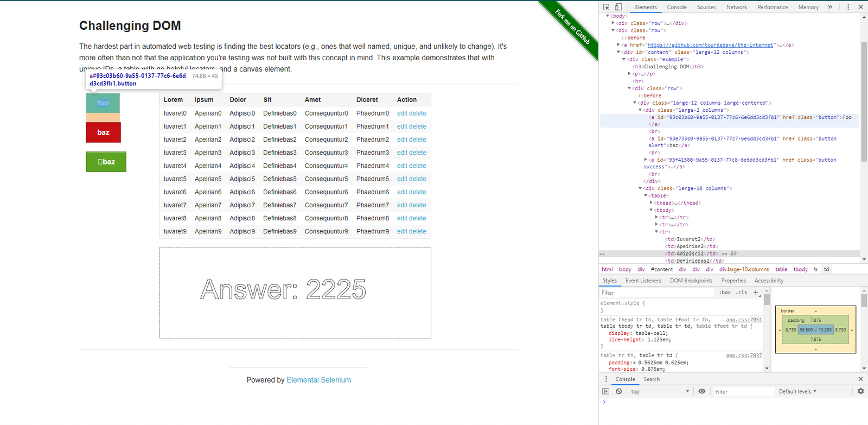Switch to the Properties pane tab

click(733, 281)
